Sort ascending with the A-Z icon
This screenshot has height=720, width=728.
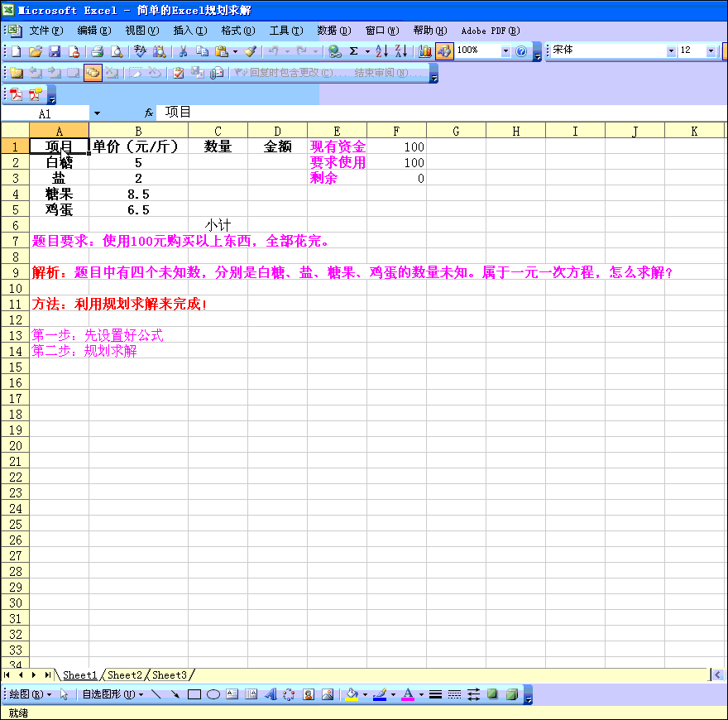coord(381,51)
